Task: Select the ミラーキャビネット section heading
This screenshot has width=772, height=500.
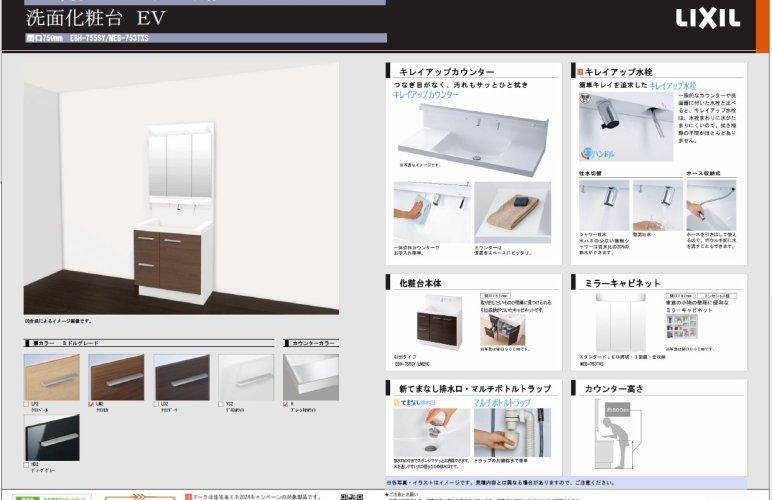Action: point(623,283)
